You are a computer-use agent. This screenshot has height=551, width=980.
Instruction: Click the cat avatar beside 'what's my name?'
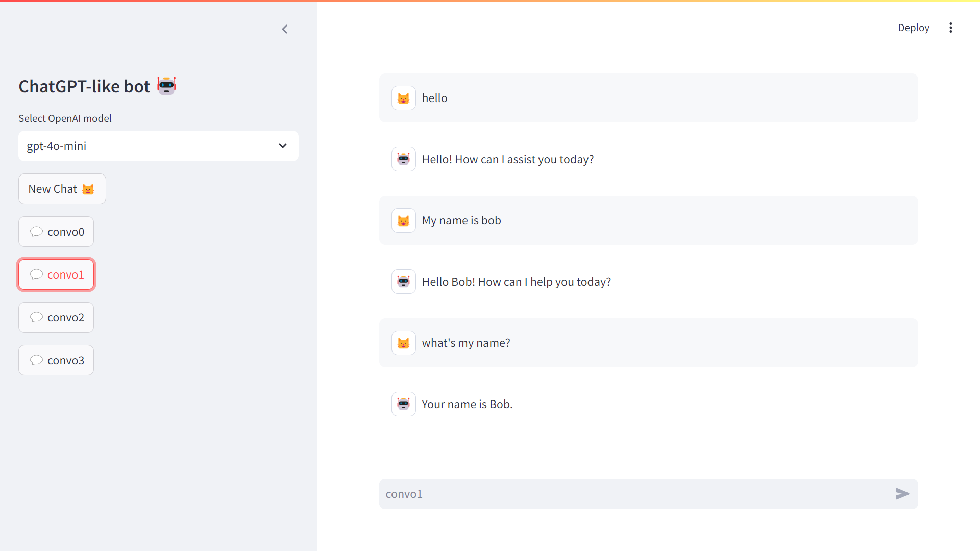pos(404,343)
